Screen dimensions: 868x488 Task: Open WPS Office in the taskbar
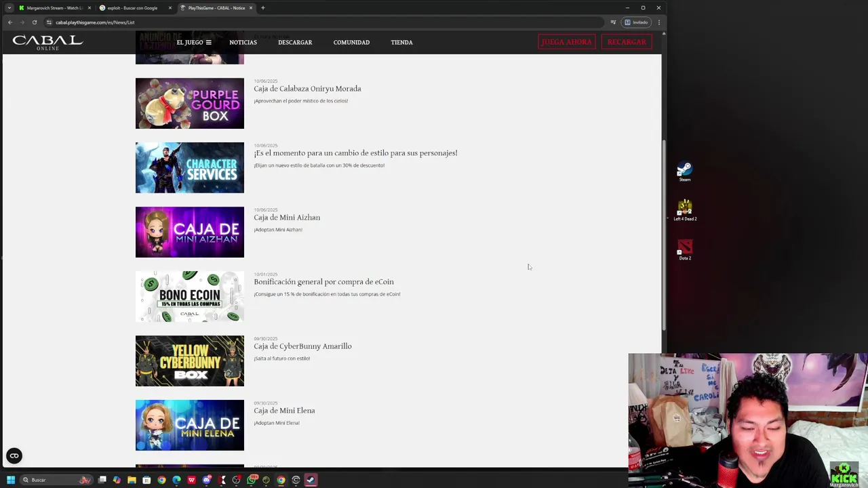(x=191, y=480)
